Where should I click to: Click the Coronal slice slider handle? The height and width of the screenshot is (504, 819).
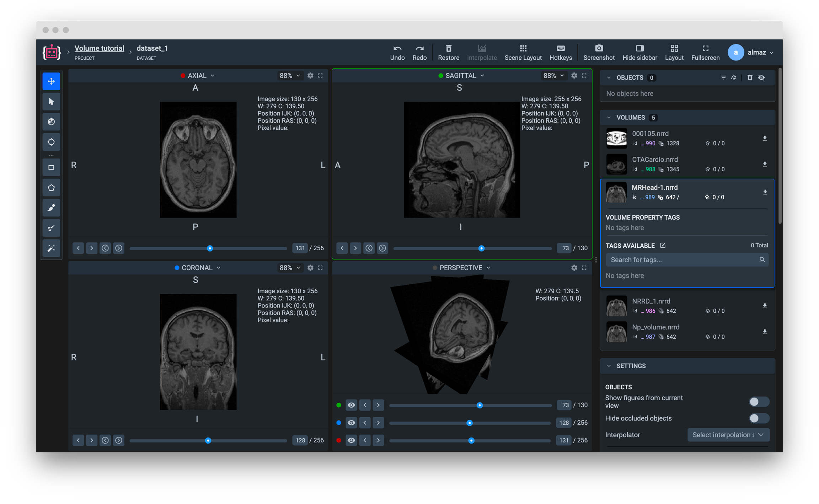tap(208, 440)
